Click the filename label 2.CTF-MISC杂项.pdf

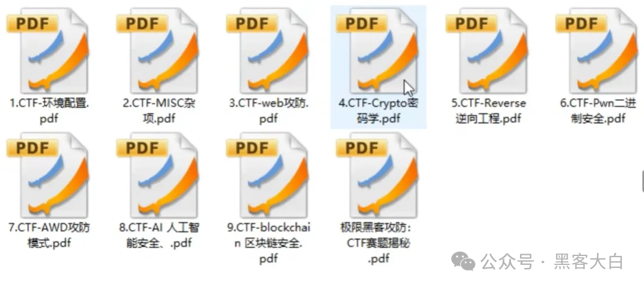pos(159,111)
